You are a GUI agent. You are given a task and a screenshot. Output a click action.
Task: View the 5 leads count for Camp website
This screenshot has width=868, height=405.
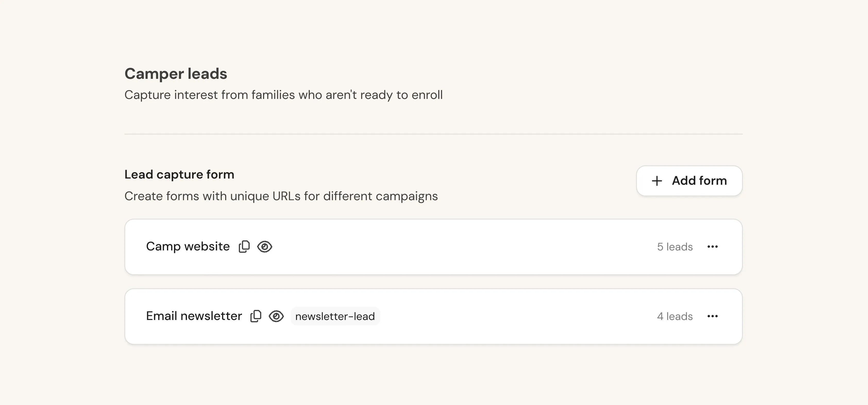coord(675,247)
